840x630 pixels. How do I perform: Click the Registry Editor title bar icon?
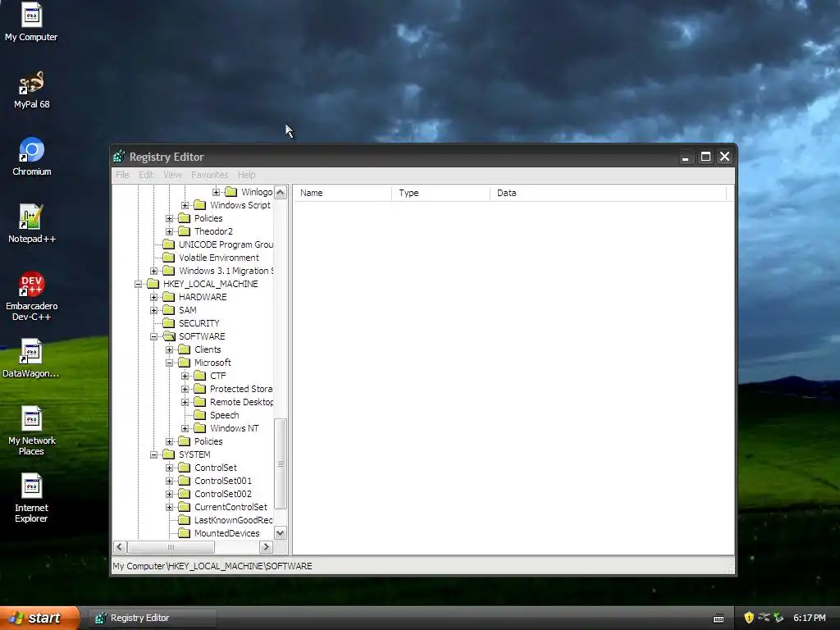(x=119, y=157)
